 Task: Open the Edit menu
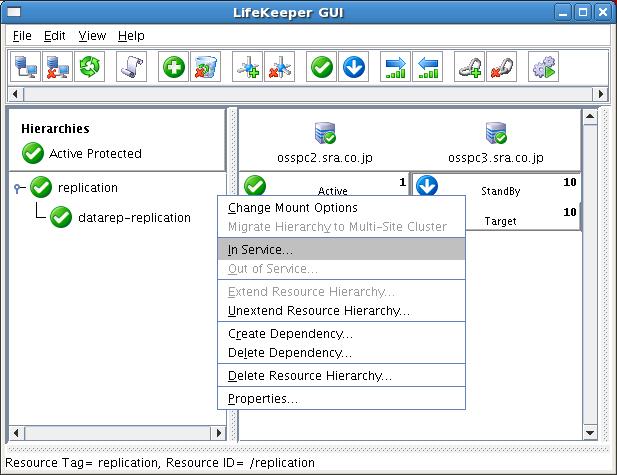pyautogui.click(x=54, y=36)
